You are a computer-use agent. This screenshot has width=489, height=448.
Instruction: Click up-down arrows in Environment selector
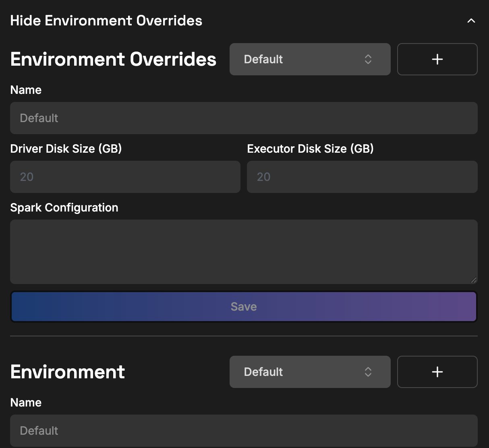pyautogui.click(x=368, y=372)
